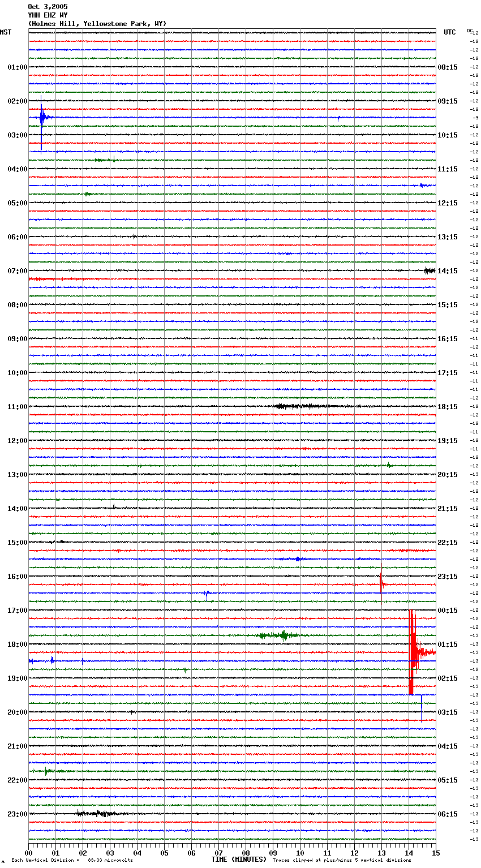Viewport: 481px width, 868px height.
Task: Click the 09:00 MST time label
Action: (18, 339)
